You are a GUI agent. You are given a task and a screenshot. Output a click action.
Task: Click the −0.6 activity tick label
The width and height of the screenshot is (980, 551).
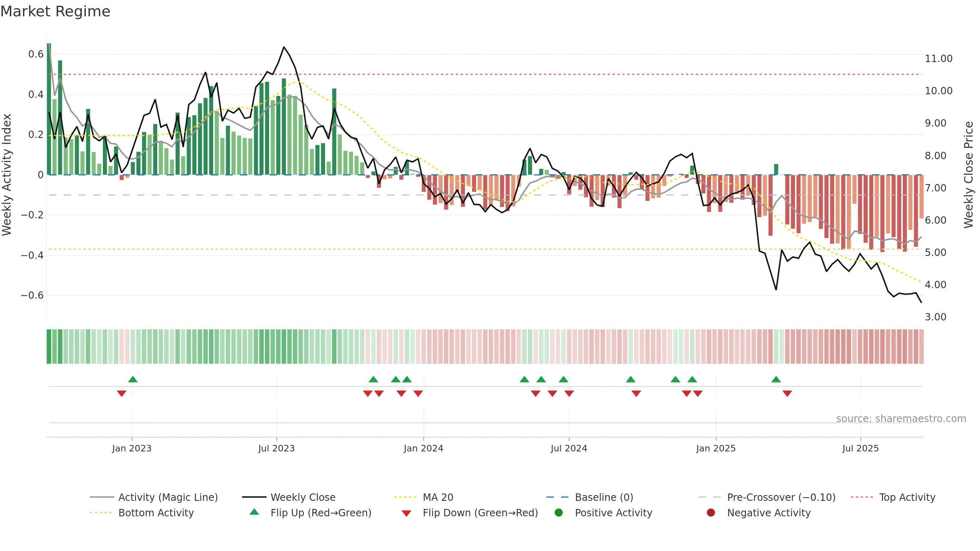[32, 295]
